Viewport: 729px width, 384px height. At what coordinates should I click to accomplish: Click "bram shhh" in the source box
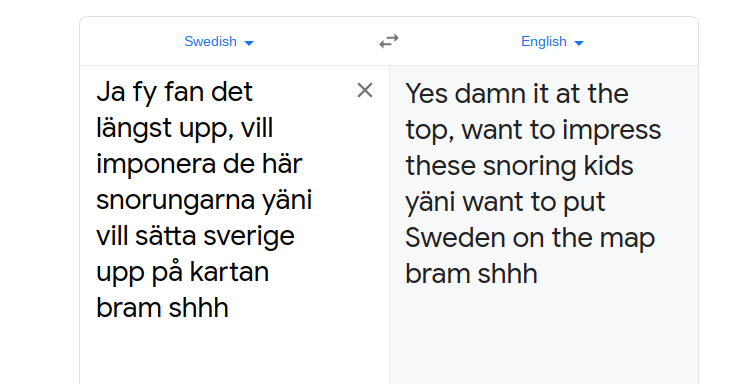pyautogui.click(x=162, y=308)
